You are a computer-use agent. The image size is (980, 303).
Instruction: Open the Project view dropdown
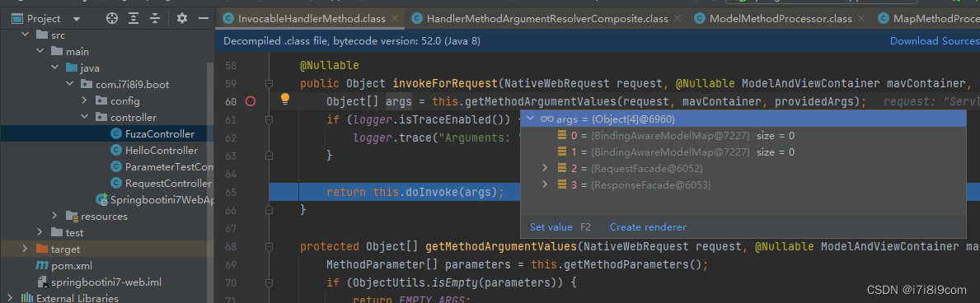coord(77,19)
